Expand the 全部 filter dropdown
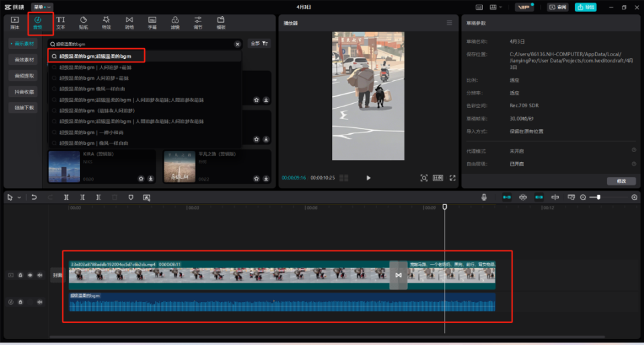The image size is (644, 345). (x=260, y=44)
